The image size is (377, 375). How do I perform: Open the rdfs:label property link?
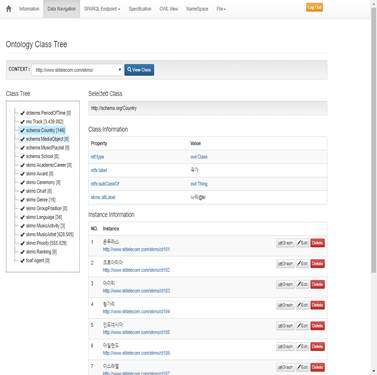point(99,170)
